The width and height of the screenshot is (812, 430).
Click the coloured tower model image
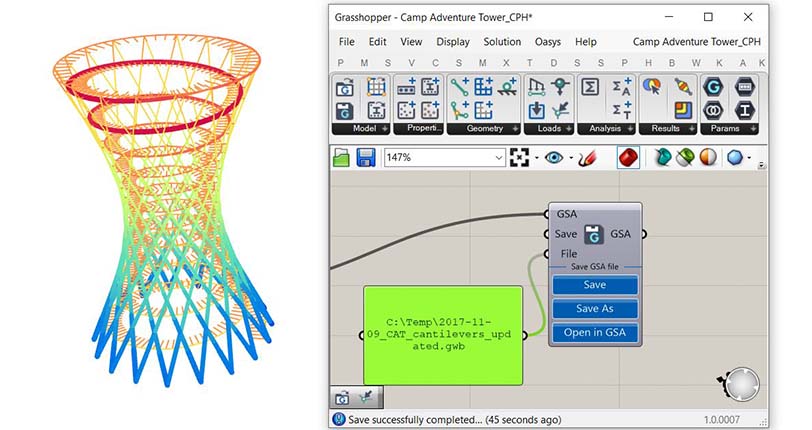tap(163, 209)
